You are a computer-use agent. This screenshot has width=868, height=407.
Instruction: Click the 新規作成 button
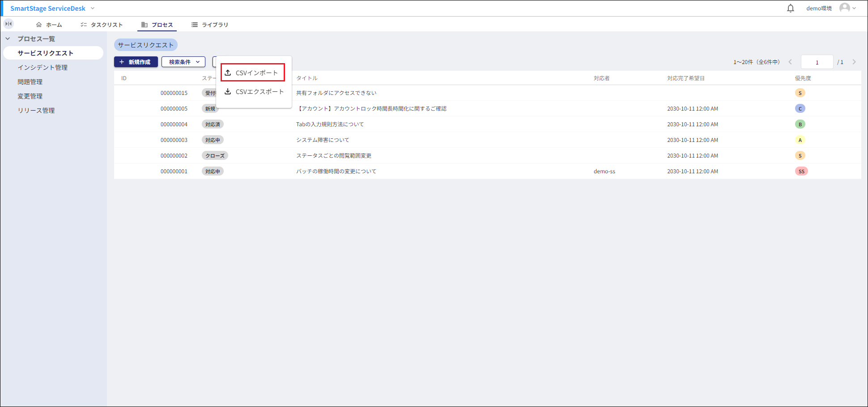136,62
